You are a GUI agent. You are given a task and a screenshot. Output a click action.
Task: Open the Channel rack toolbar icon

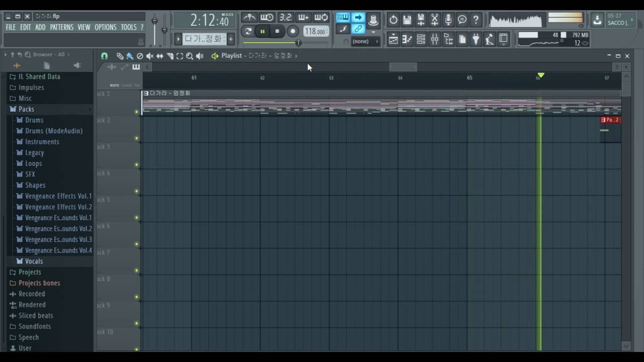click(x=421, y=39)
